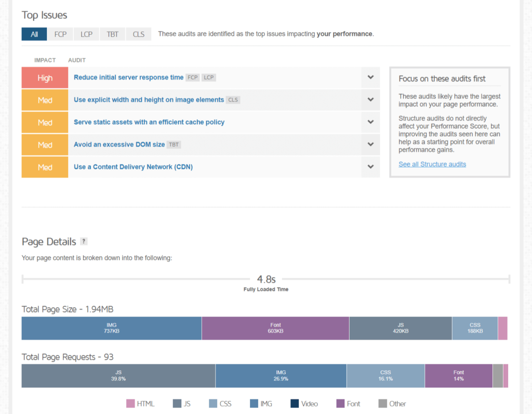Filter top issues by TBT

tap(112, 34)
